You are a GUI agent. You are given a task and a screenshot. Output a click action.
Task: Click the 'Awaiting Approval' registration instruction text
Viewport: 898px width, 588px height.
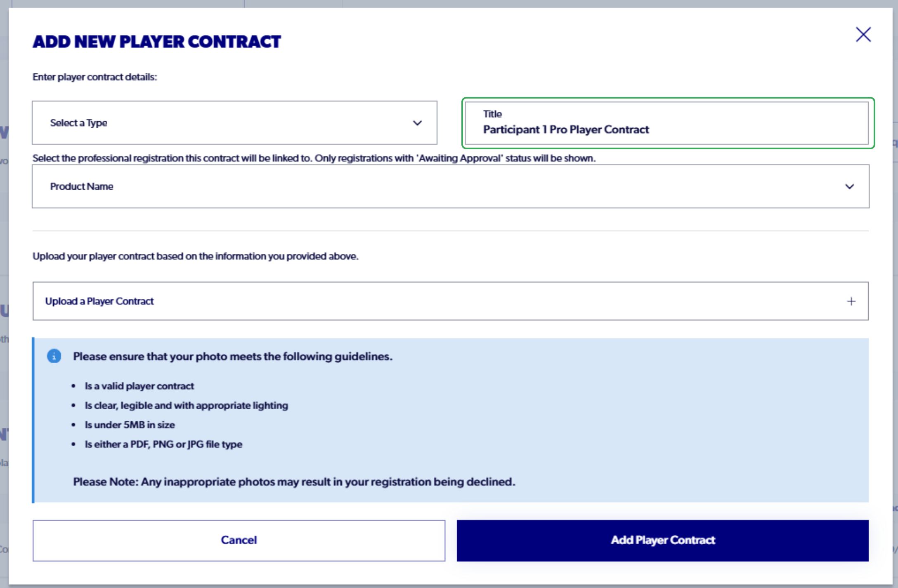coord(314,158)
